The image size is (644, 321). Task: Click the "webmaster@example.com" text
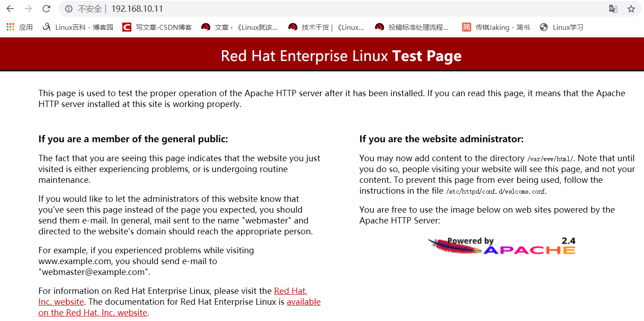[94, 272]
